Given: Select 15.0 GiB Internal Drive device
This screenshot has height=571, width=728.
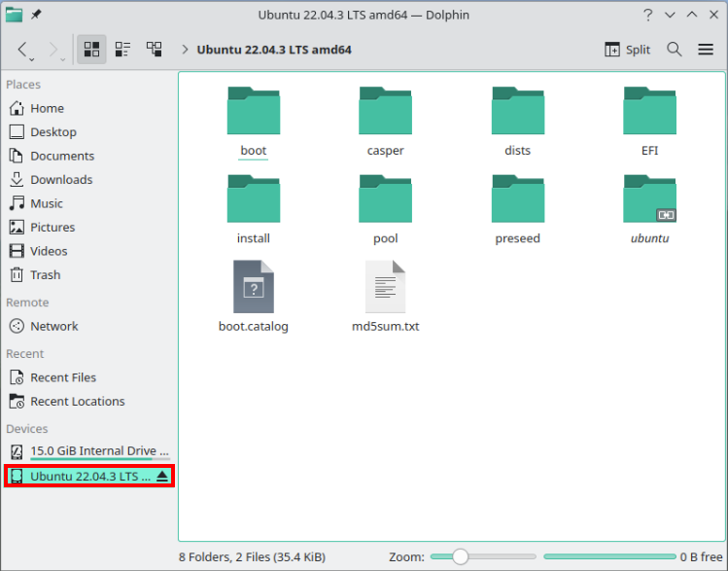Looking at the screenshot, I should (x=87, y=451).
